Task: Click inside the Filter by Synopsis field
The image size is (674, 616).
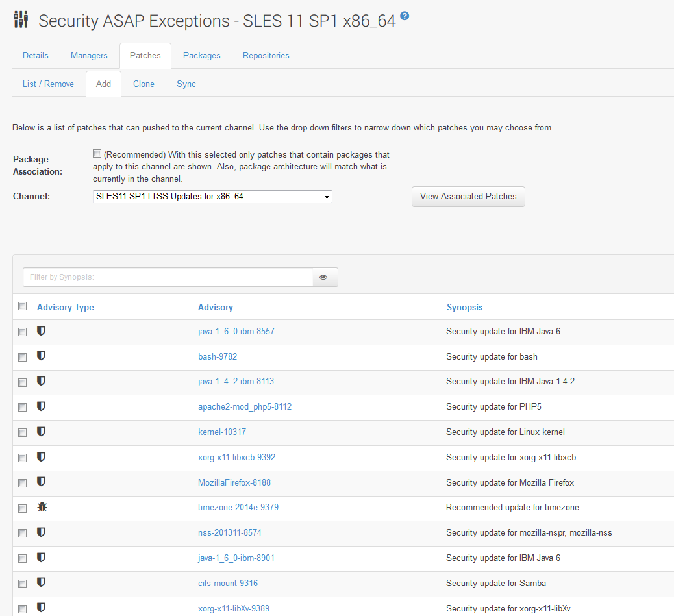Action: point(162,277)
